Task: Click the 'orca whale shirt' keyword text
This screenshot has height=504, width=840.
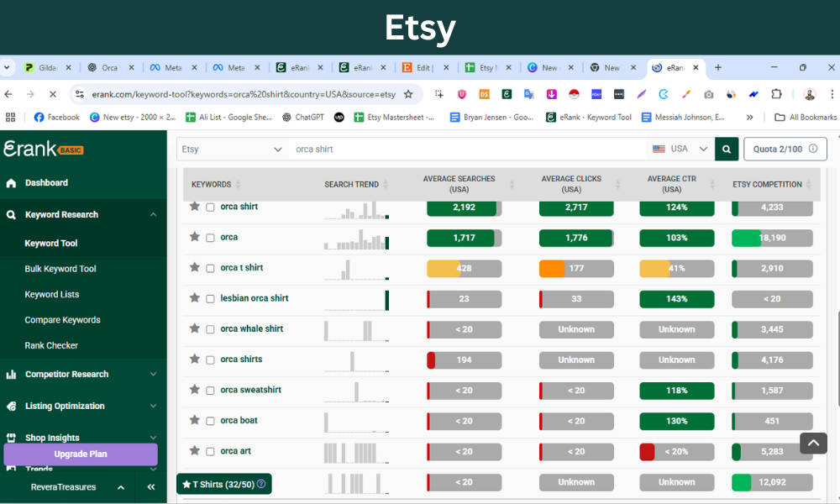Action: 252,328
